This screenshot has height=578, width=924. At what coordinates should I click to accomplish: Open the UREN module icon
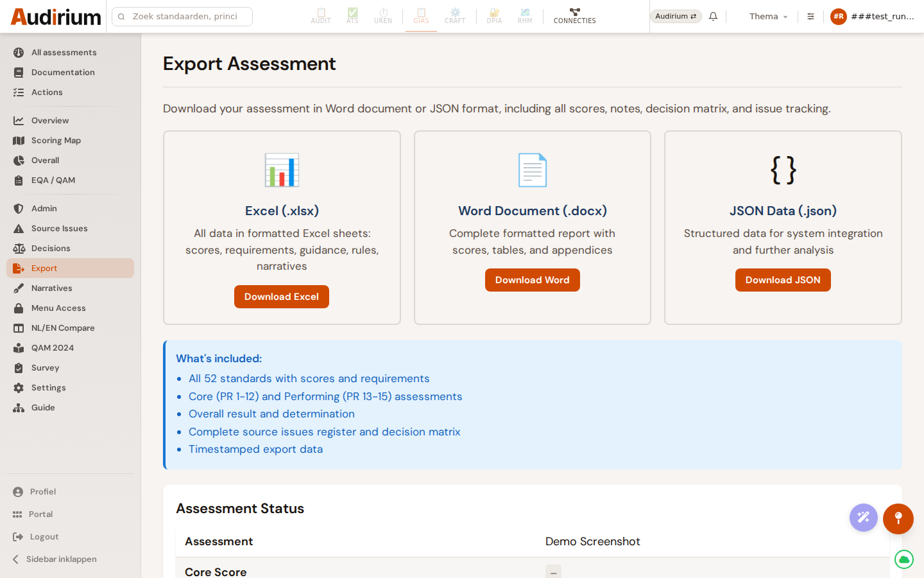(x=383, y=16)
